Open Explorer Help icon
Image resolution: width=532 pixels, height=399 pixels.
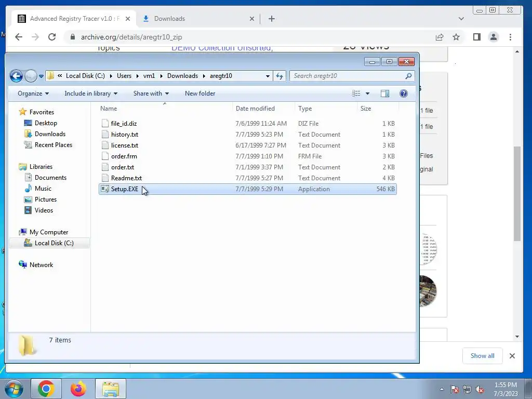[x=403, y=94]
